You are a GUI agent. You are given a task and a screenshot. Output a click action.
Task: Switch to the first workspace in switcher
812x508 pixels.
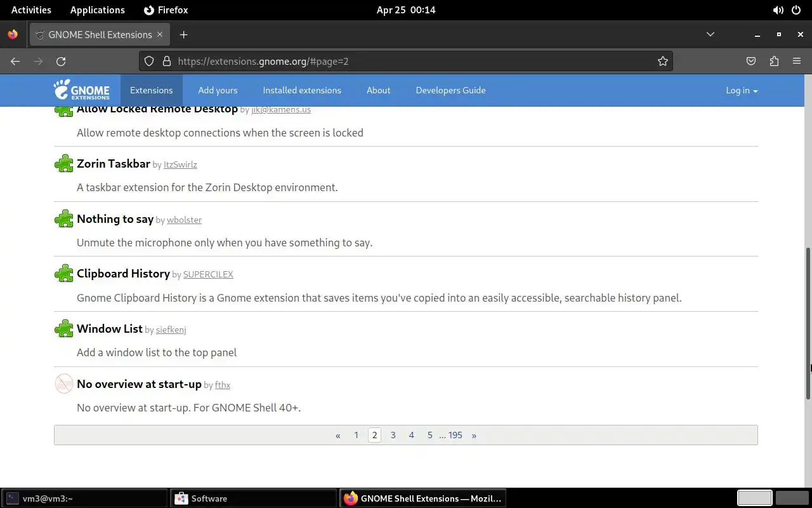tap(754, 498)
